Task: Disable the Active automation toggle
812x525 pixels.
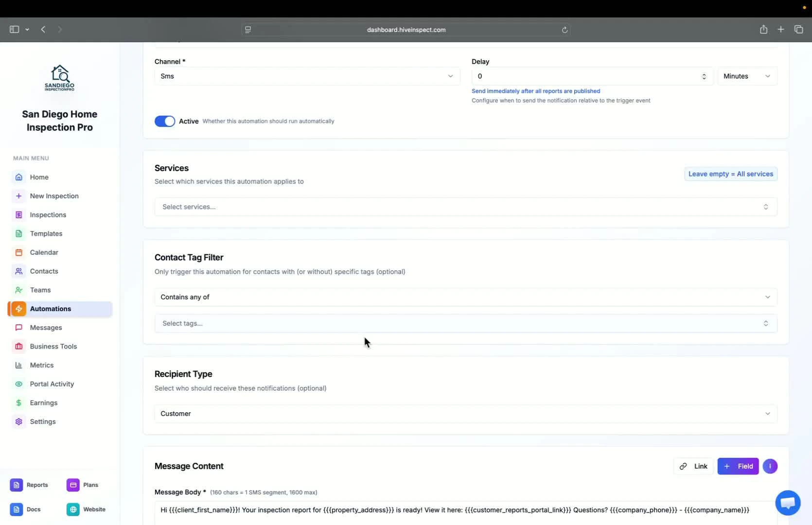Action: pyautogui.click(x=164, y=121)
